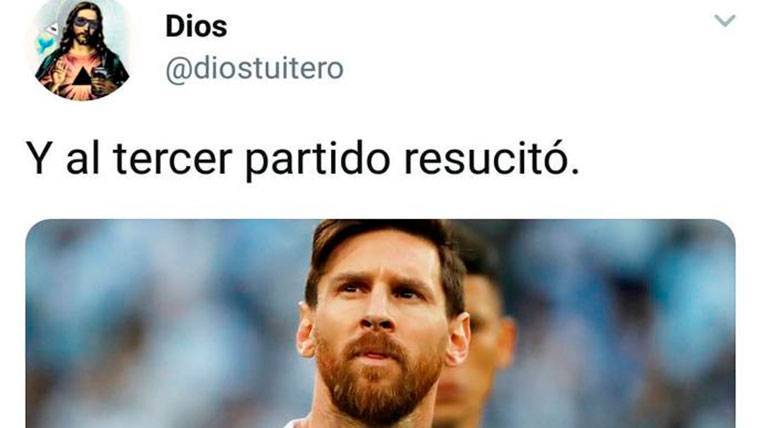Click the red beard in the photo

click(x=378, y=376)
